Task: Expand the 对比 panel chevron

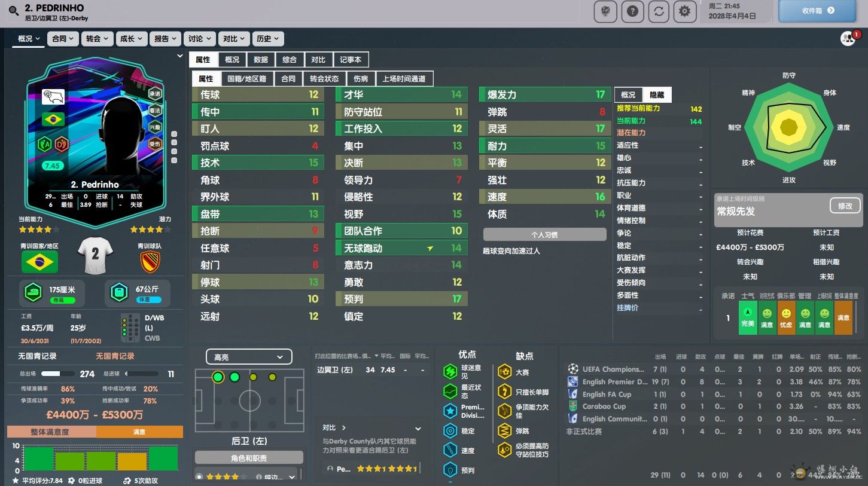Action: 418,429
